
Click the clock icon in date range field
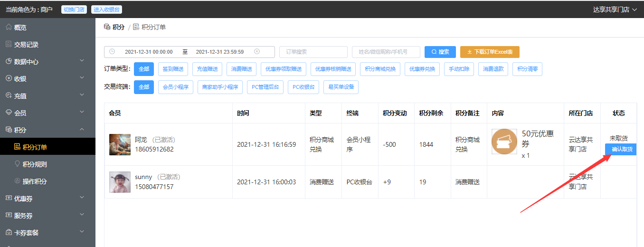(x=112, y=52)
